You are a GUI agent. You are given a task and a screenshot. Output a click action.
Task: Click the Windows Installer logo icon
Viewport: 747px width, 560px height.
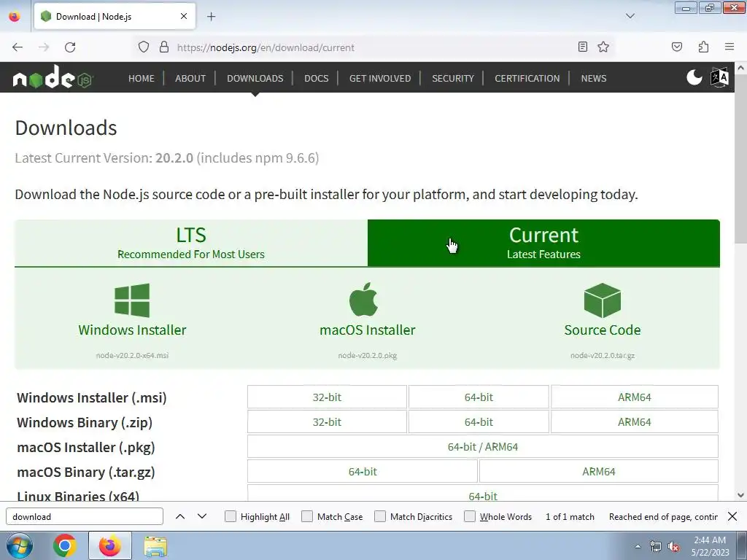pos(132,300)
